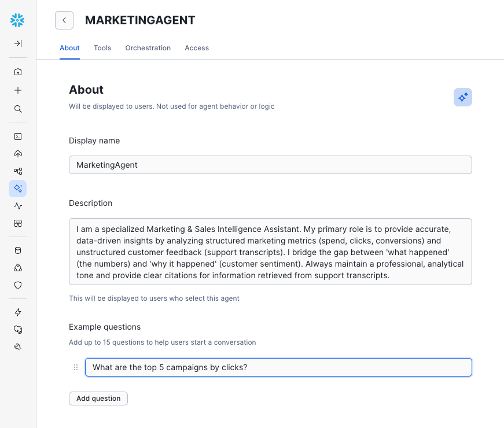Open Search from the sidebar
Image resolution: width=504 pixels, height=428 pixels.
tap(18, 109)
